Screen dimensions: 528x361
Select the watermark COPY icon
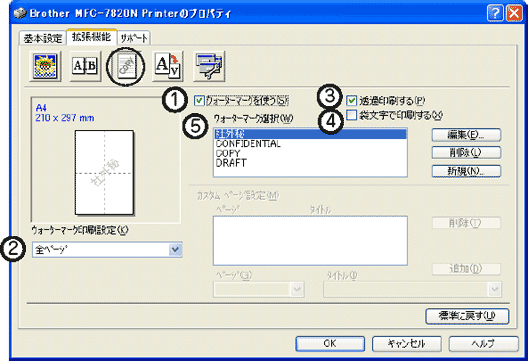[126, 66]
